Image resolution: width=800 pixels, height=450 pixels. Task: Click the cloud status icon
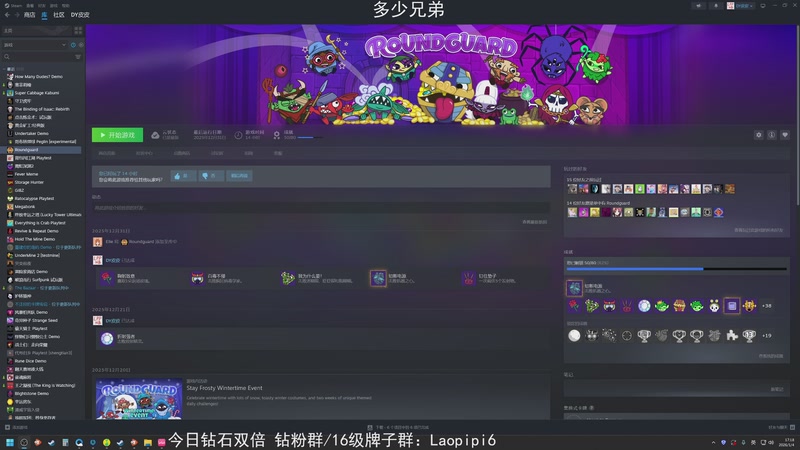tap(155, 135)
